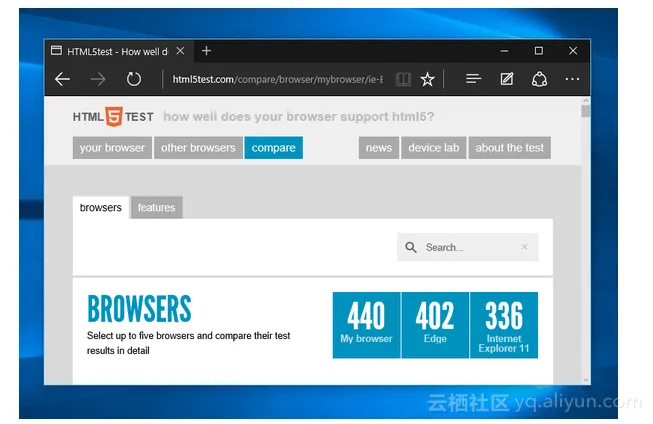Open the Hub lines icon
The width and height of the screenshot is (653, 424).
point(474,79)
